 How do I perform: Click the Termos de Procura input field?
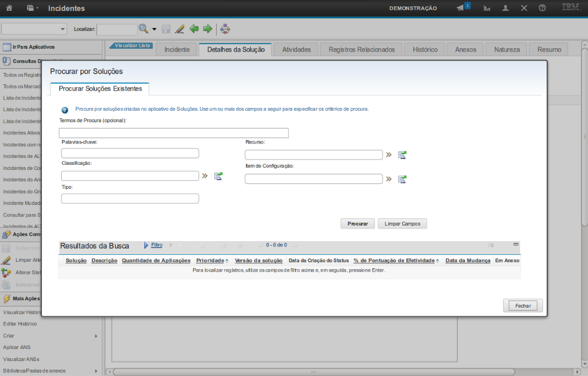tap(174, 133)
